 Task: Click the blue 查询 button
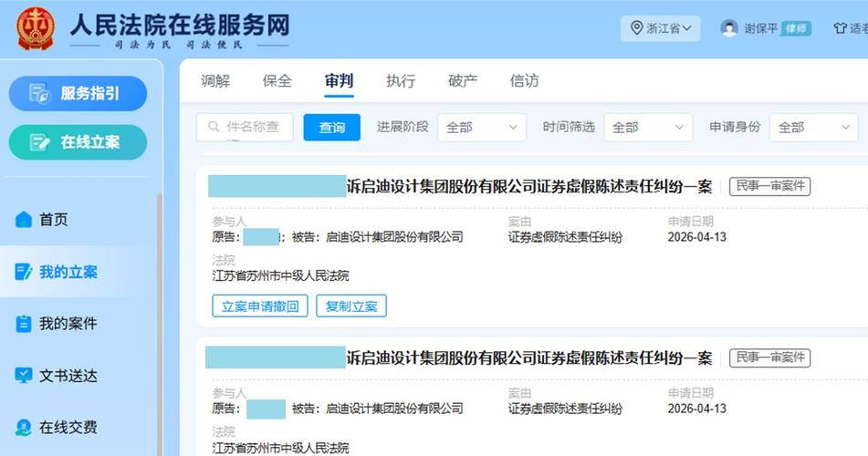(x=331, y=128)
